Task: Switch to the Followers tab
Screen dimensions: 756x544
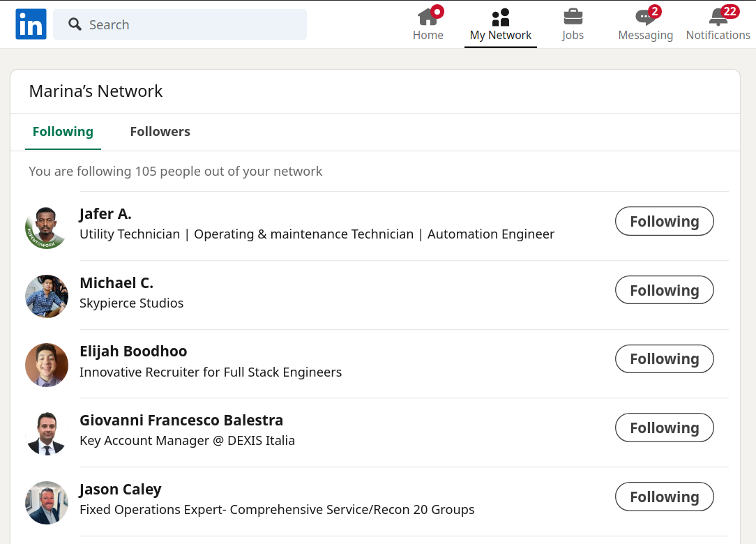Action: (x=160, y=131)
